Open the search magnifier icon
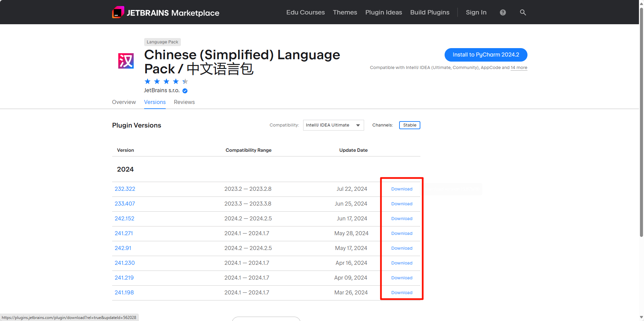The image size is (644, 321). point(523,12)
